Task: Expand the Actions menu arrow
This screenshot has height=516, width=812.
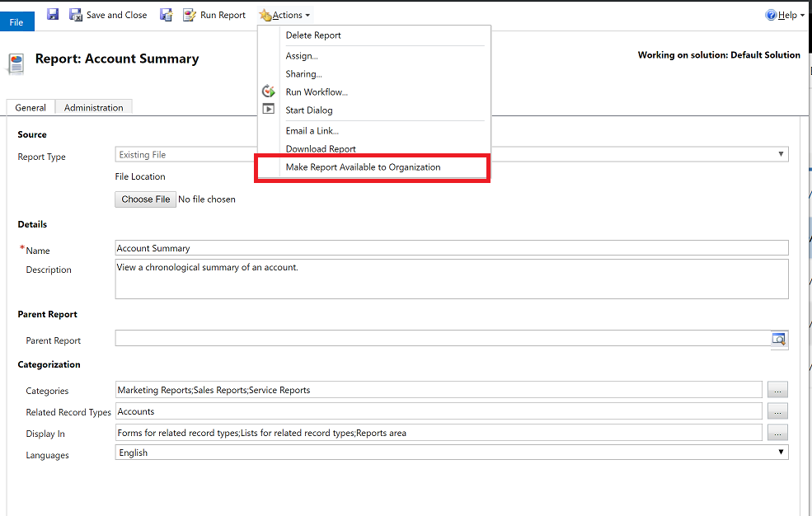Action: (x=307, y=14)
